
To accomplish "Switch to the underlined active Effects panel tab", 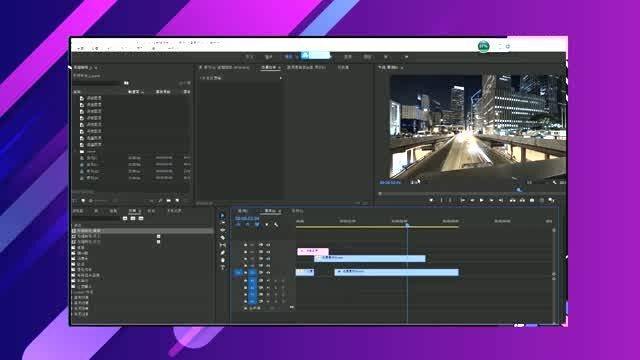I will (134, 211).
